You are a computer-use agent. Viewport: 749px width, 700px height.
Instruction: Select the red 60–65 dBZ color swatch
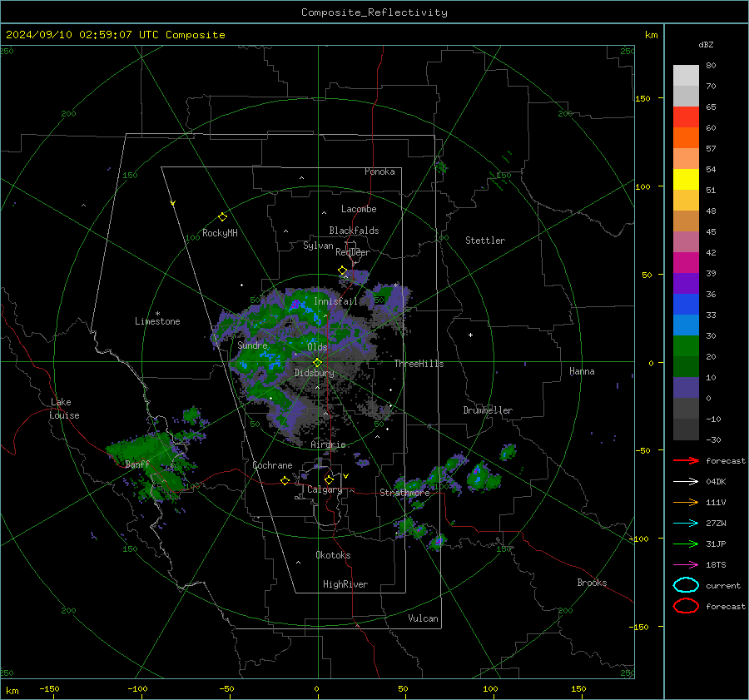tap(686, 117)
